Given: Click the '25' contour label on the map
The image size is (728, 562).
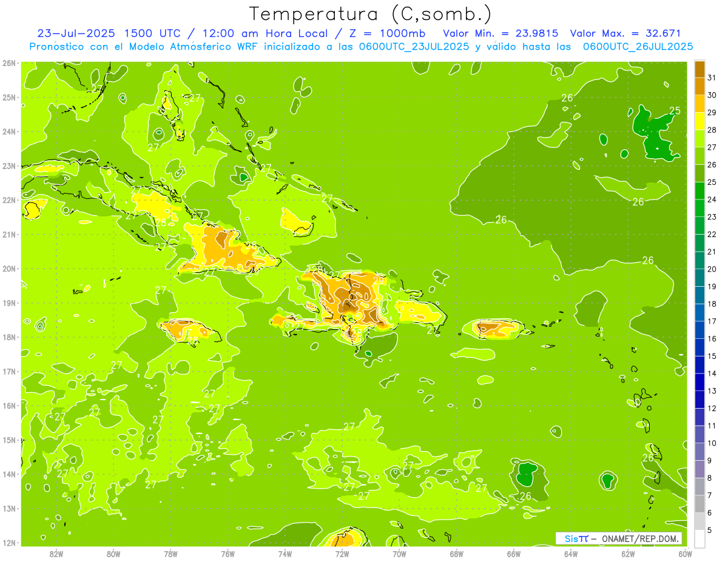Looking at the screenshot, I should pyautogui.click(x=675, y=110).
